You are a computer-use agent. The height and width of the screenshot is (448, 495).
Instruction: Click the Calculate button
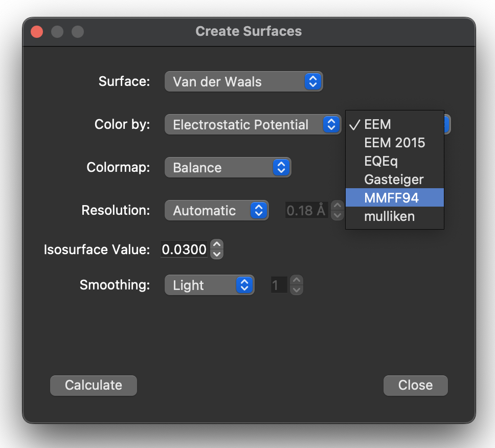click(94, 385)
